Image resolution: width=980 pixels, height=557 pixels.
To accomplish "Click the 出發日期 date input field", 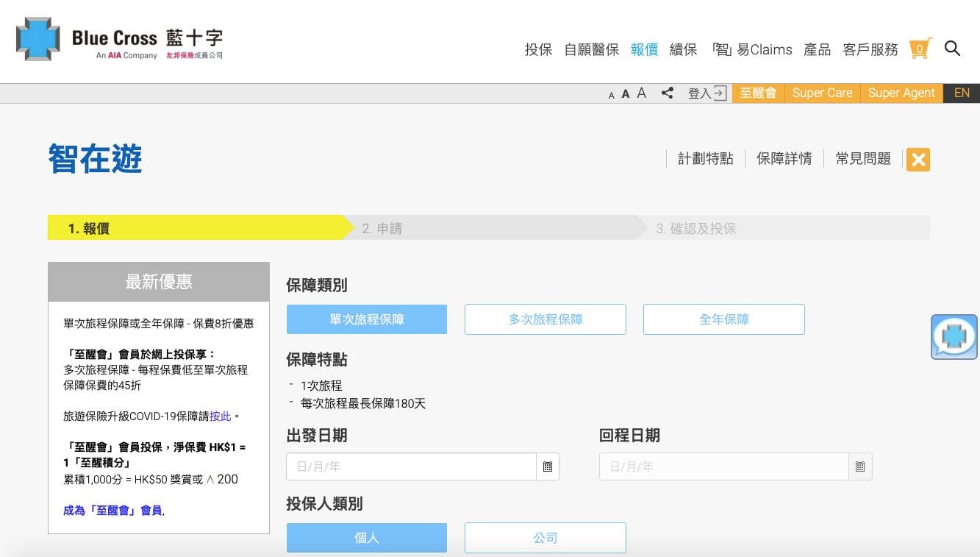I will tap(412, 466).
